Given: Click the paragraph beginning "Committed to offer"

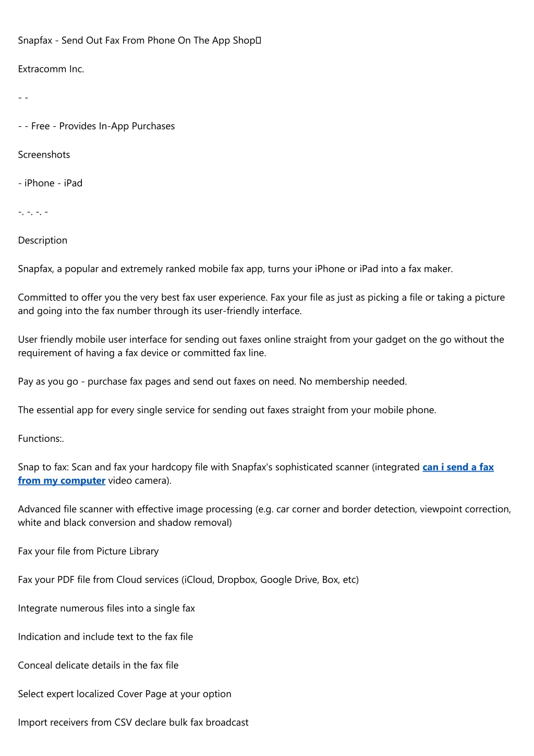Looking at the screenshot, I should [261, 304].
